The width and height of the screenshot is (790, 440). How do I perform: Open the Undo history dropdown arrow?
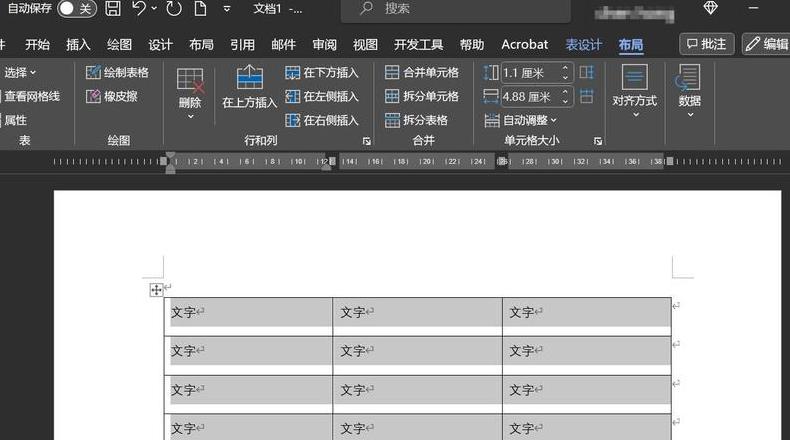(154, 9)
